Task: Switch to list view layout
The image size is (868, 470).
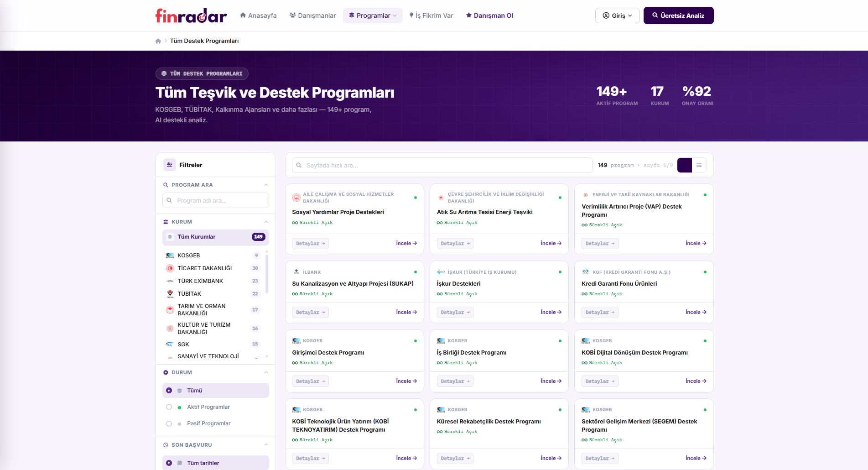Action: coord(699,165)
